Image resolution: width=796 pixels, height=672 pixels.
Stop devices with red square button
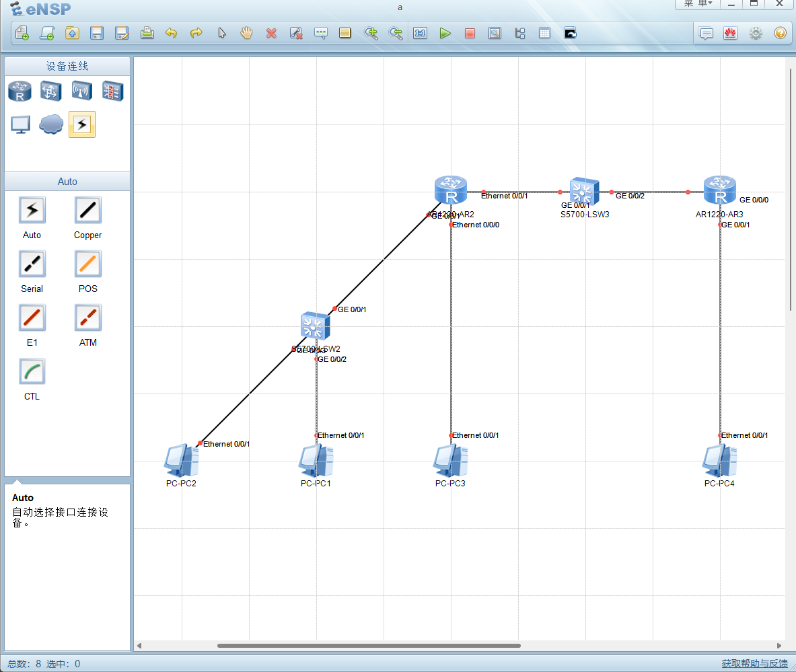pos(470,34)
